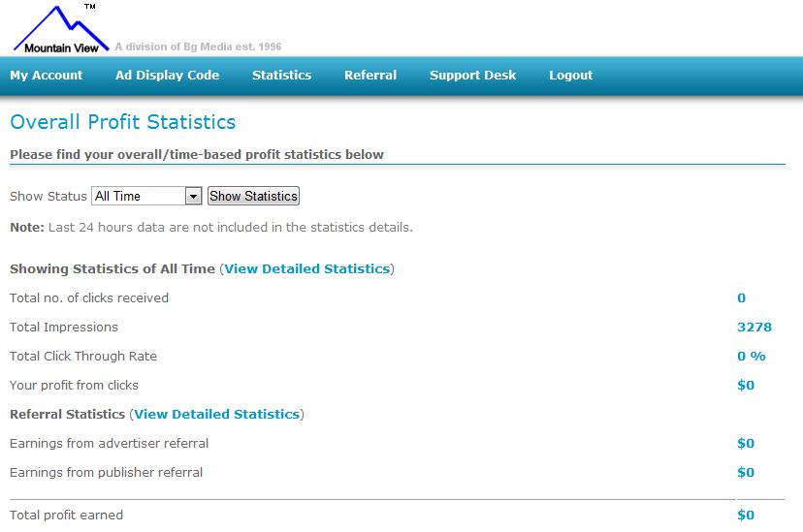Open View Detailed Statistics for Referral Statistics
The height and width of the screenshot is (532, 803).
tap(216, 415)
